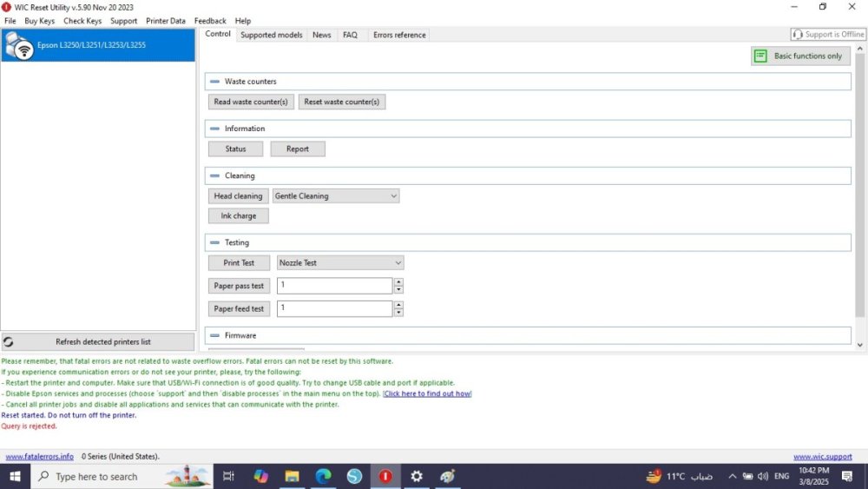This screenshot has height=489, width=868.
Task: Click the Paper feed test button
Action: (239, 308)
